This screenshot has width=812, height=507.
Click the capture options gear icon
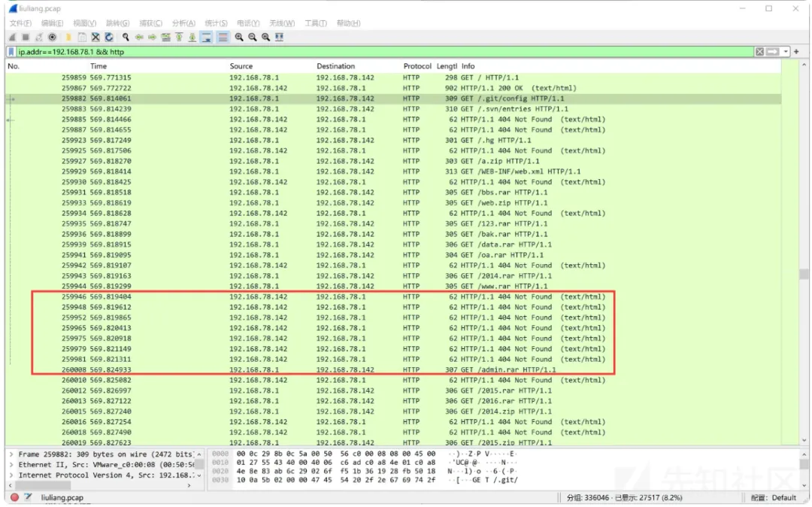(52, 37)
